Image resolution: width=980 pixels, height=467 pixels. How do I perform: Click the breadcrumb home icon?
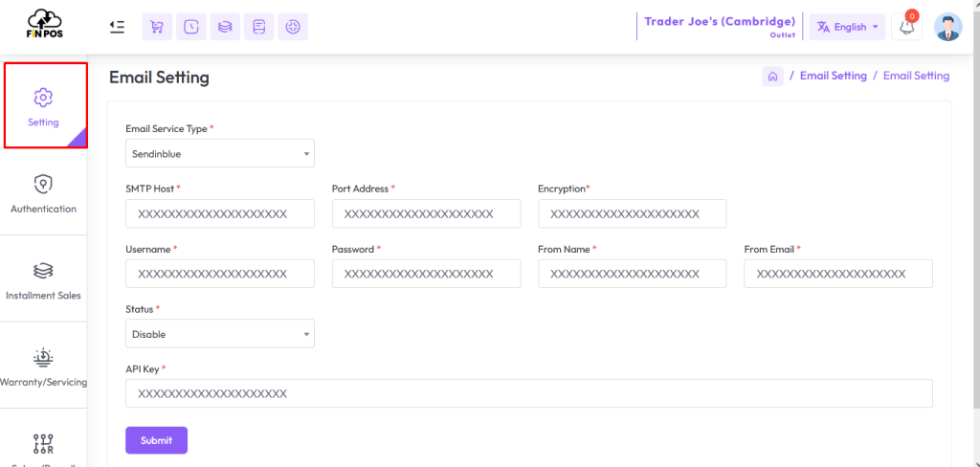tap(772, 77)
